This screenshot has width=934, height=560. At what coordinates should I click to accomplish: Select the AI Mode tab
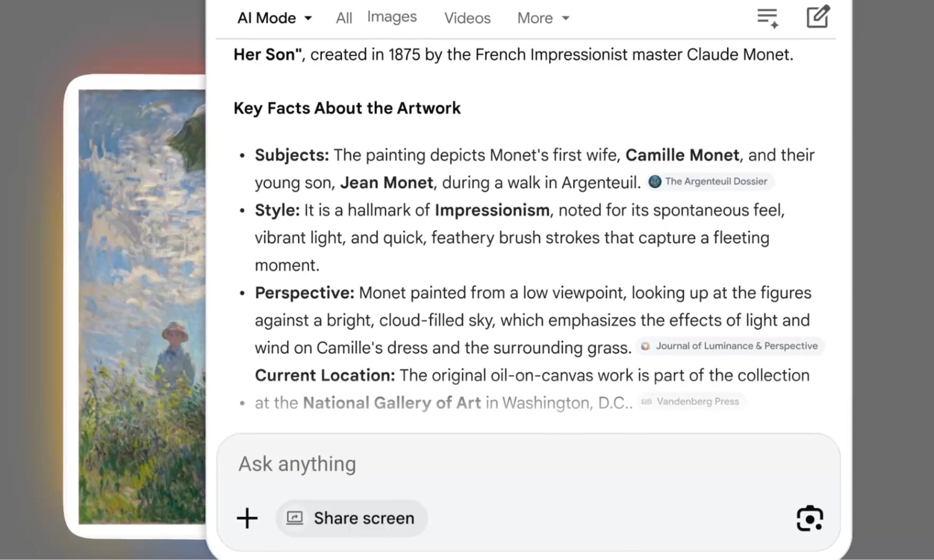[x=267, y=18]
